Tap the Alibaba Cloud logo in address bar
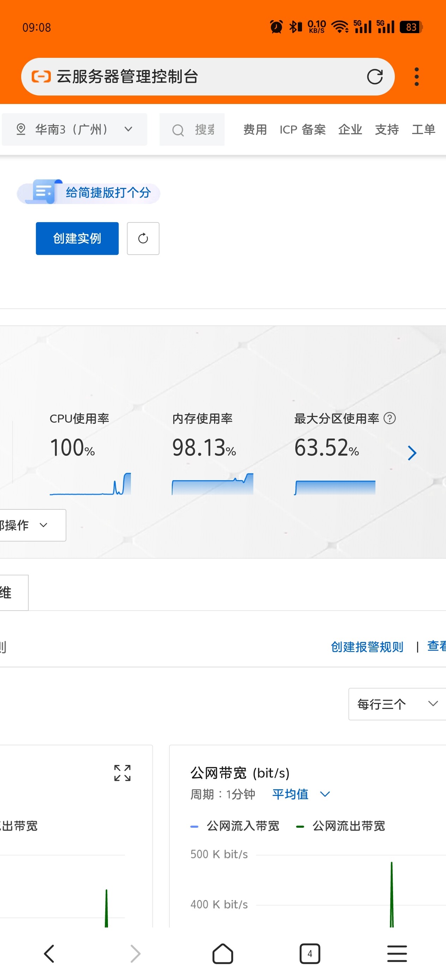This screenshot has height=980, width=446. coord(41,76)
